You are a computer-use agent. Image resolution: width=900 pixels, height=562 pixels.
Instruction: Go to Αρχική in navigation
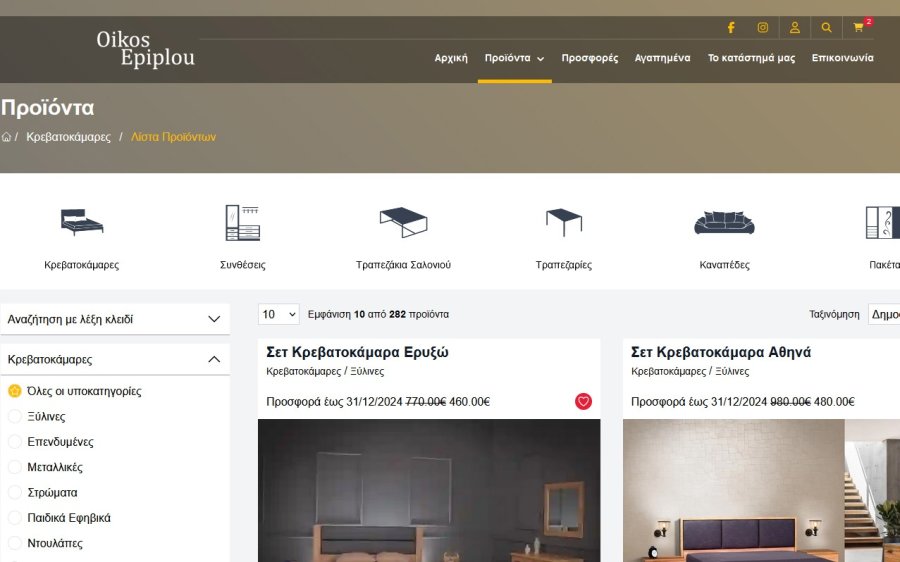451,58
